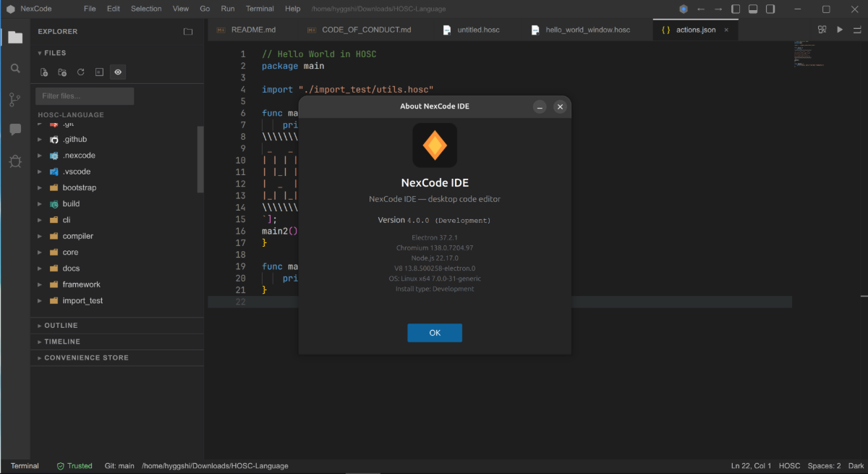Screen dimensions: 868x474
Task: Click the close-all editors grid icon
Action: tap(822, 30)
